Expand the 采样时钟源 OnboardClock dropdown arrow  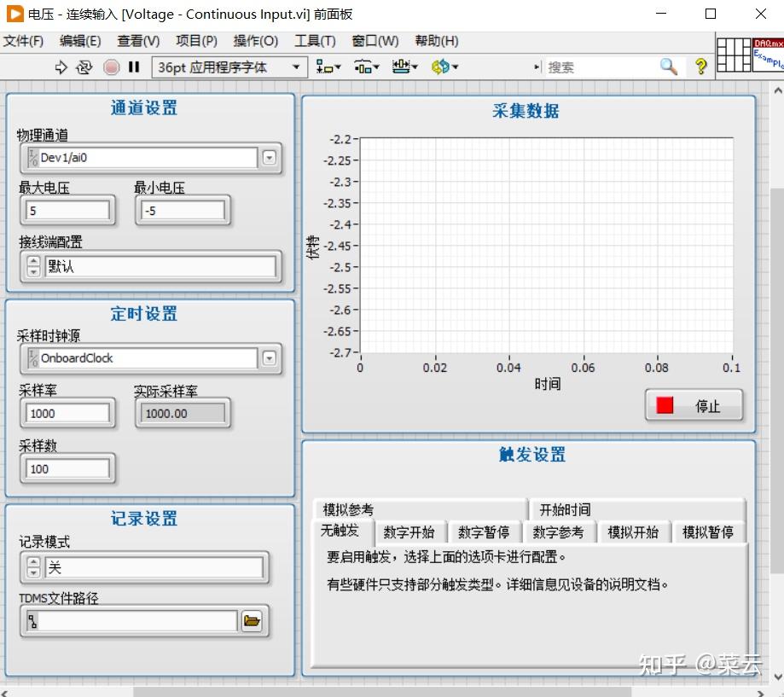pos(269,358)
